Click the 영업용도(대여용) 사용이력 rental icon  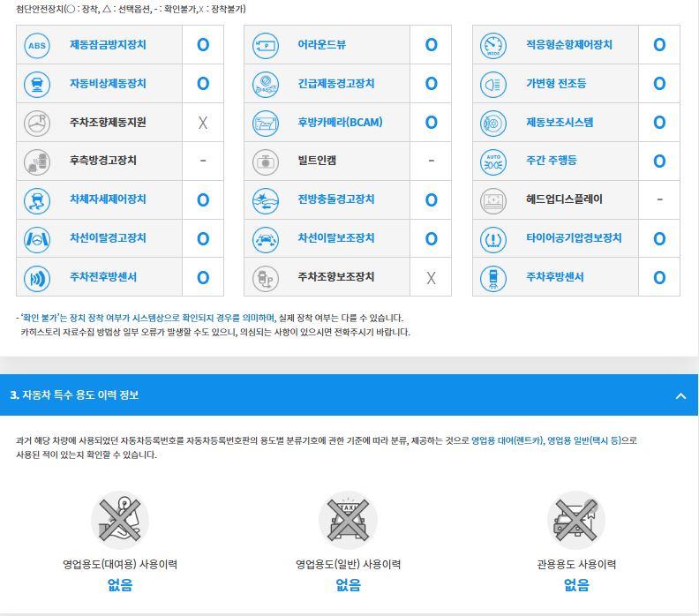point(120,520)
